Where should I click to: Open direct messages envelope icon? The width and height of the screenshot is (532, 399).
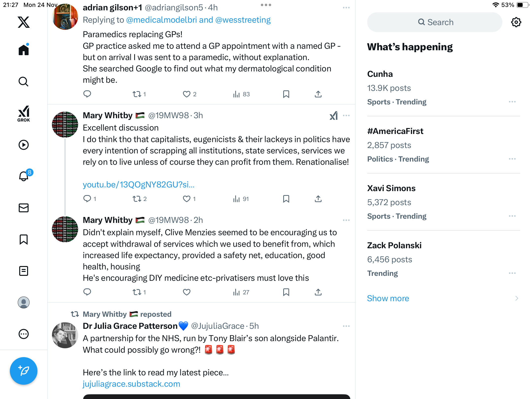tap(24, 208)
